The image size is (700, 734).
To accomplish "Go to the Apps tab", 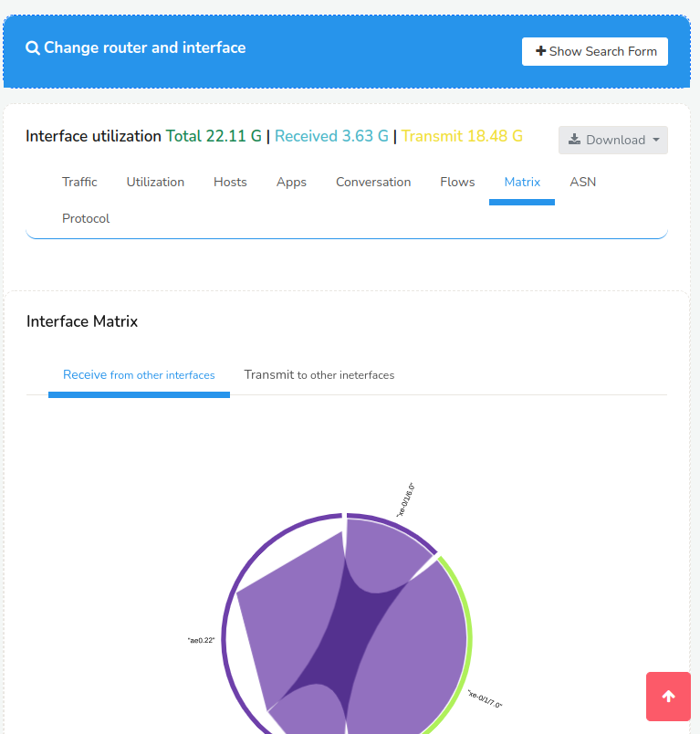I will [x=291, y=182].
